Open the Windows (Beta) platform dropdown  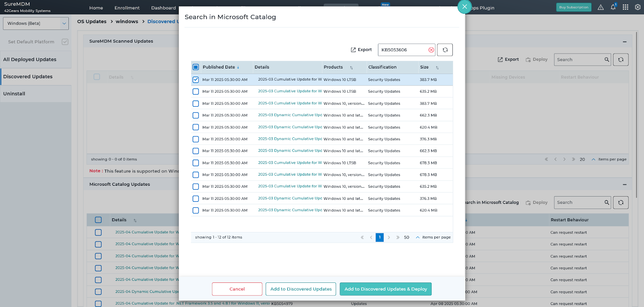click(35, 23)
